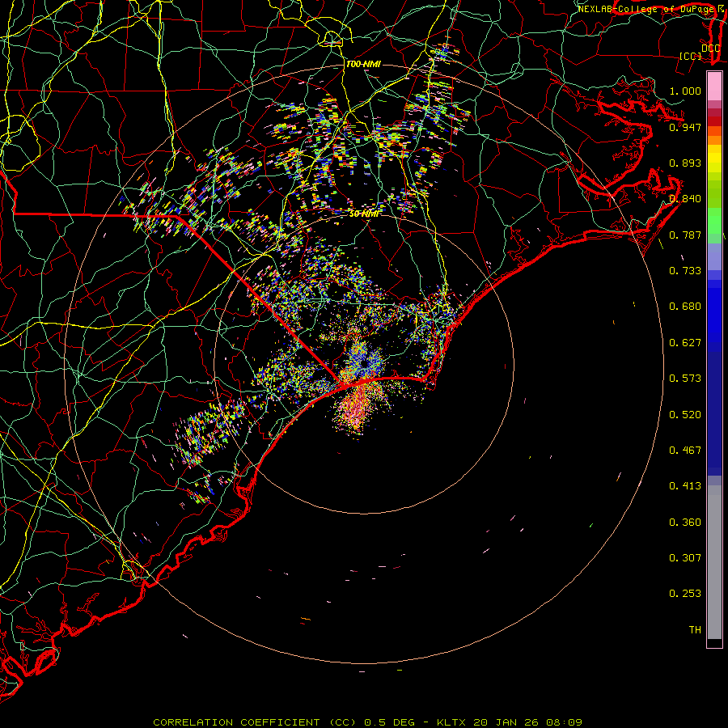Click the 0.893 colorbar value

click(x=685, y=163)
